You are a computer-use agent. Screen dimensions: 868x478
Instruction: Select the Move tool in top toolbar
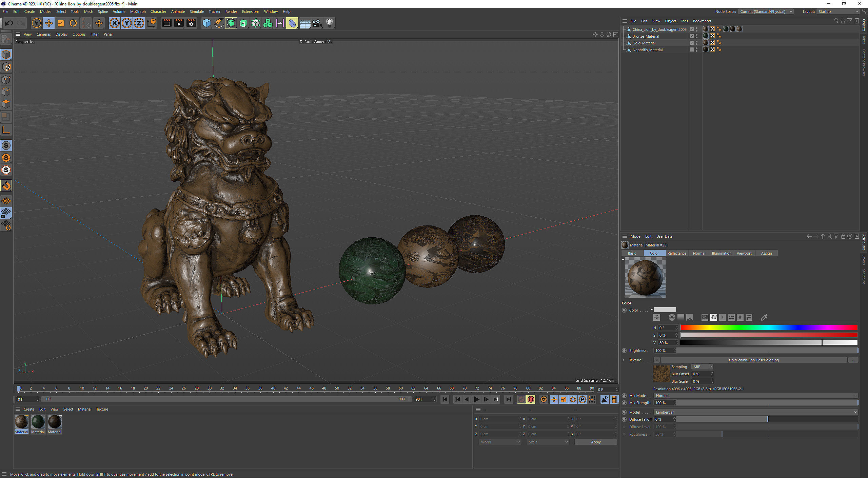point(48,23)
